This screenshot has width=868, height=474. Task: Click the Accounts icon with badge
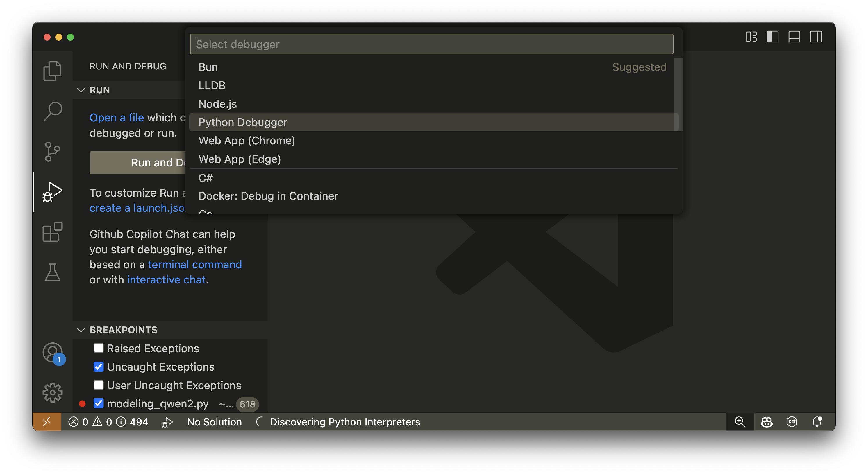pos(53,353)
